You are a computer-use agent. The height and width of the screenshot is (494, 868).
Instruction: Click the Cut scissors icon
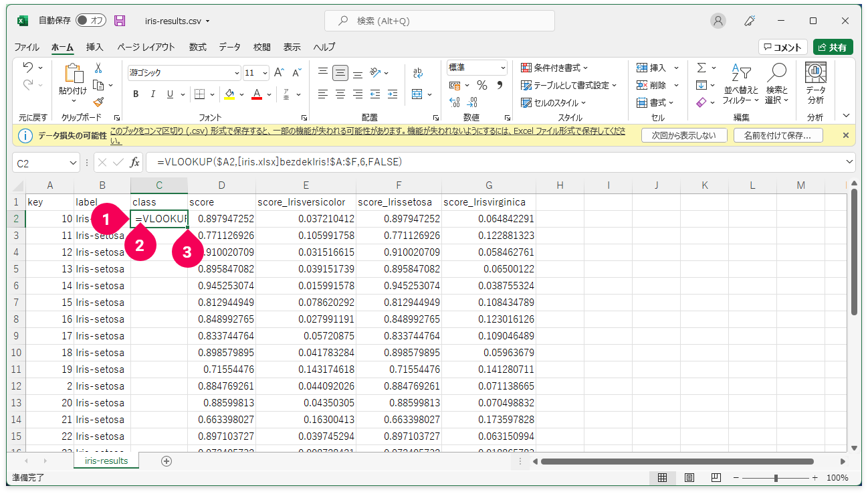98,68
